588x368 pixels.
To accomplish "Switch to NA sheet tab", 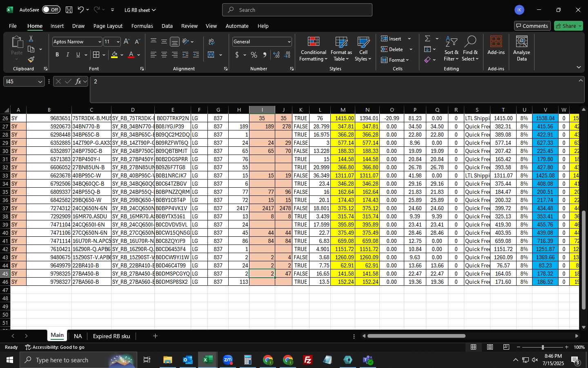I will tap(78, 336).
